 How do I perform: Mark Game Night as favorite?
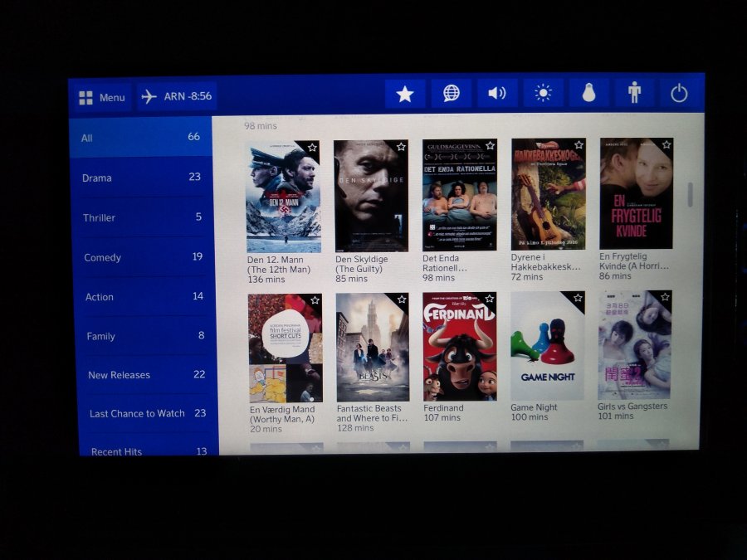pyautogui.click(x=577, y=298)
